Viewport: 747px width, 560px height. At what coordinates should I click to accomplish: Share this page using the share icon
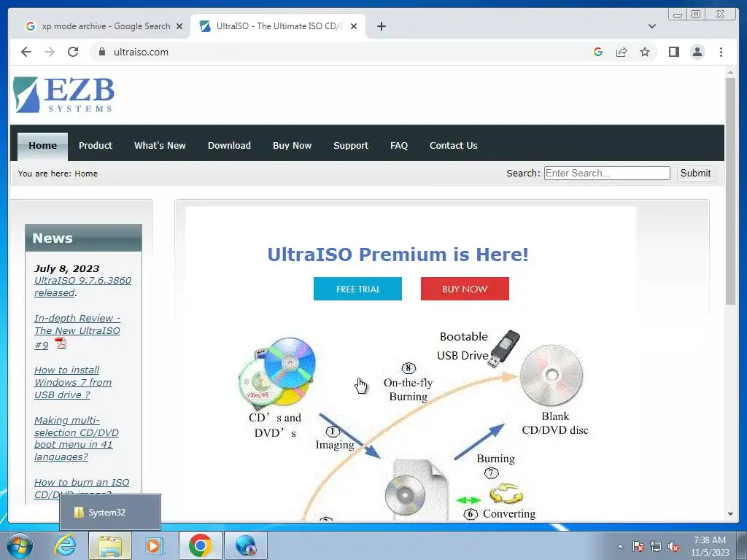point(622,52)
